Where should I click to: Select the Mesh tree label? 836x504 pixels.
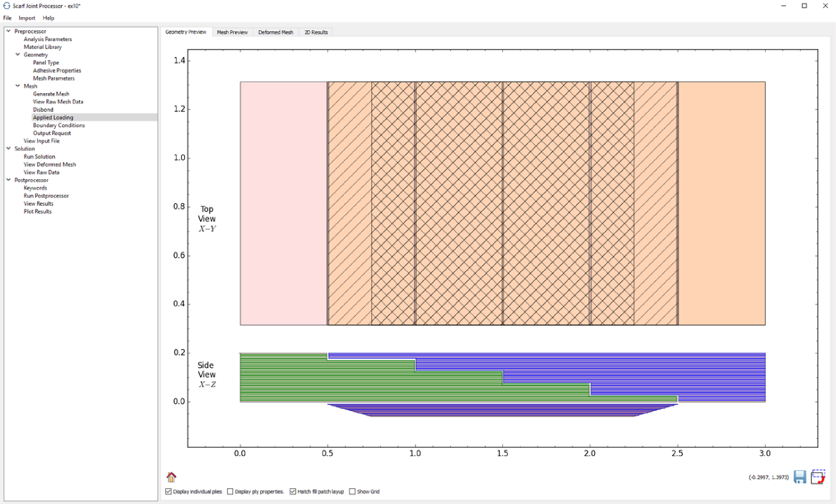pos(30,86)
